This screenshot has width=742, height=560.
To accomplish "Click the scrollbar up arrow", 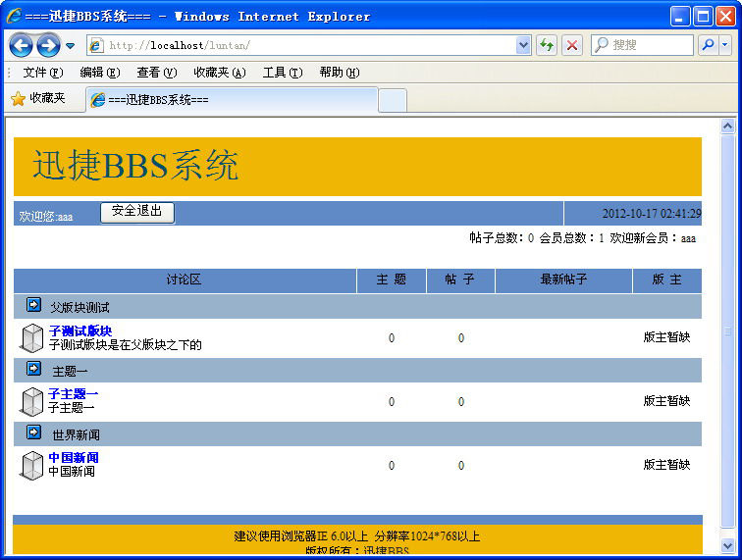I will [727, 126].
